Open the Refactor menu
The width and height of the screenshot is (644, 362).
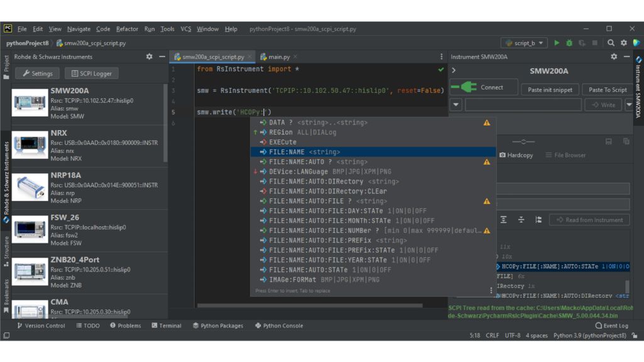[127, 29]
